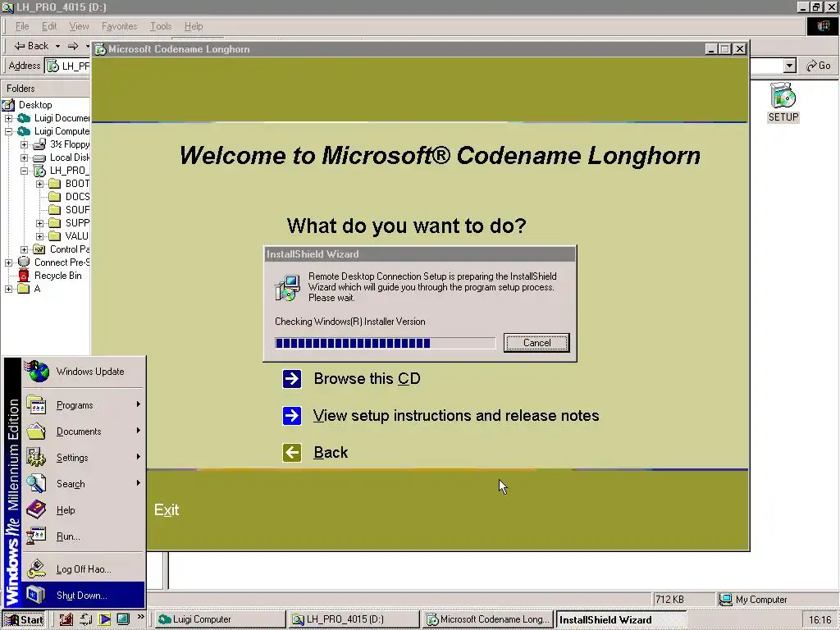Select Desktop in Folders tree
Viewport: 840px width, 630px height.
[x=35, y=105]
